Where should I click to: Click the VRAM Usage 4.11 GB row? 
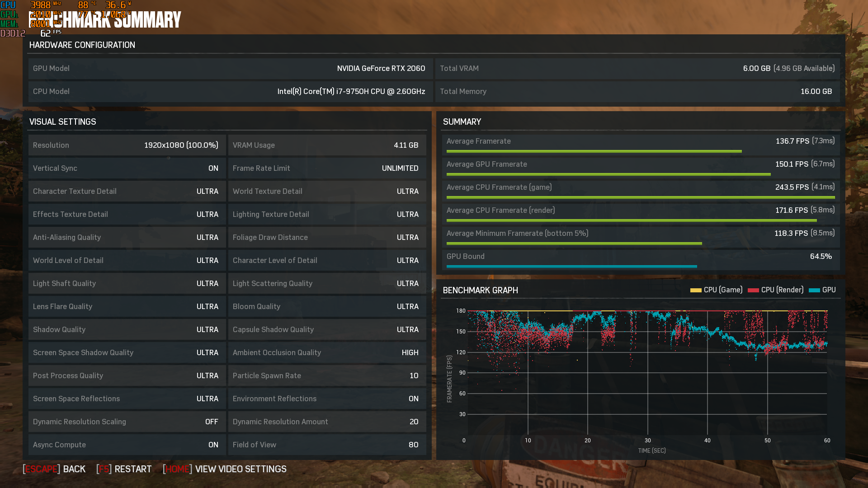[x=327, y=145]
